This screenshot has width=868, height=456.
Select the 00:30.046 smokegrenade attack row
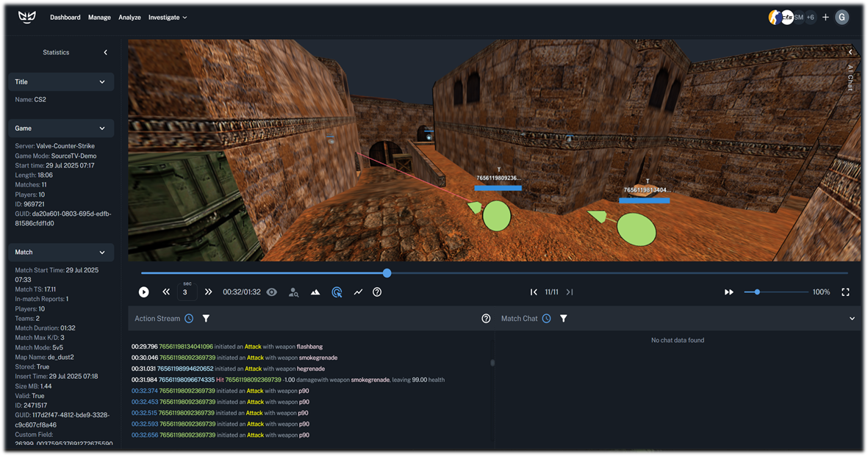(234, 358)
